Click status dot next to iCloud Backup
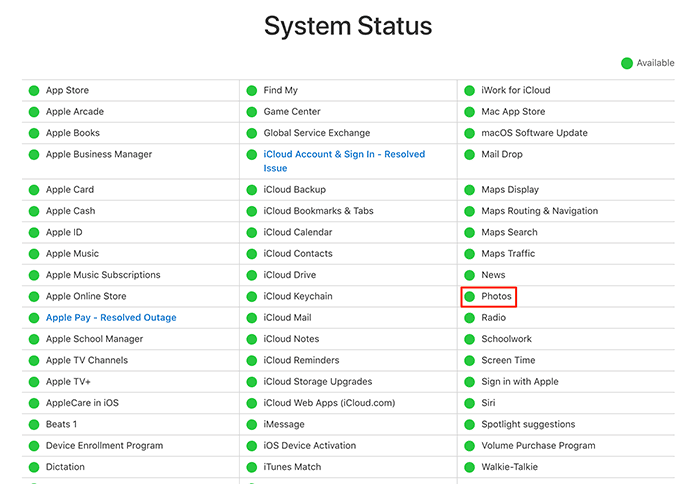The width and height of the screenshot is (680, 484). [x=252, y=190]
